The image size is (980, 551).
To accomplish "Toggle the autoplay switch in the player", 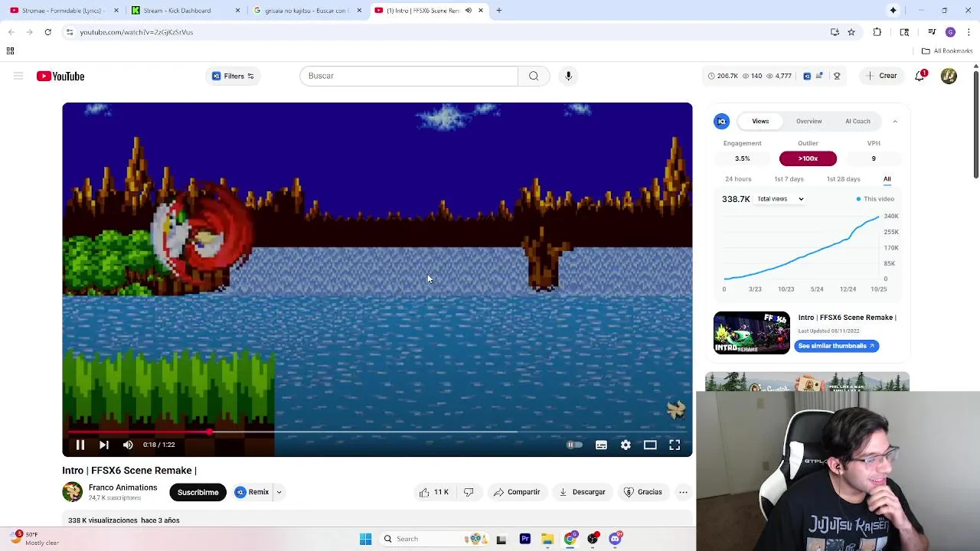I will point(574,445).
